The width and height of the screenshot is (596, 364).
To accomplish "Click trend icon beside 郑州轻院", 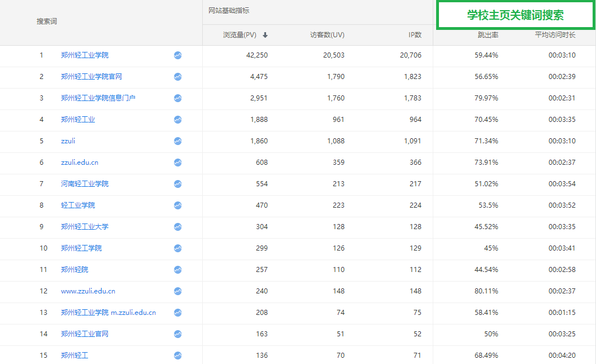I will click(x=178, y=270).
